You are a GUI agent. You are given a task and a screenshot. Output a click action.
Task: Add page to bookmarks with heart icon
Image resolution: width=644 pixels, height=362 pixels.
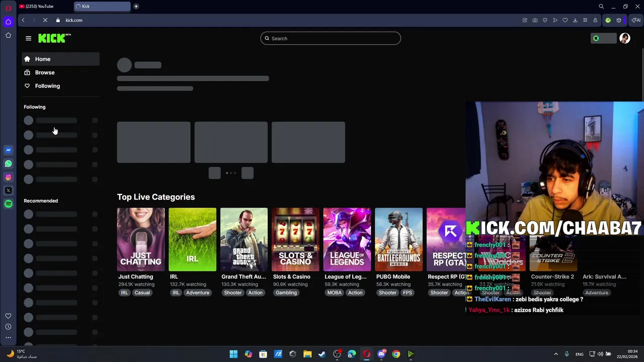[x=565, y=20]
